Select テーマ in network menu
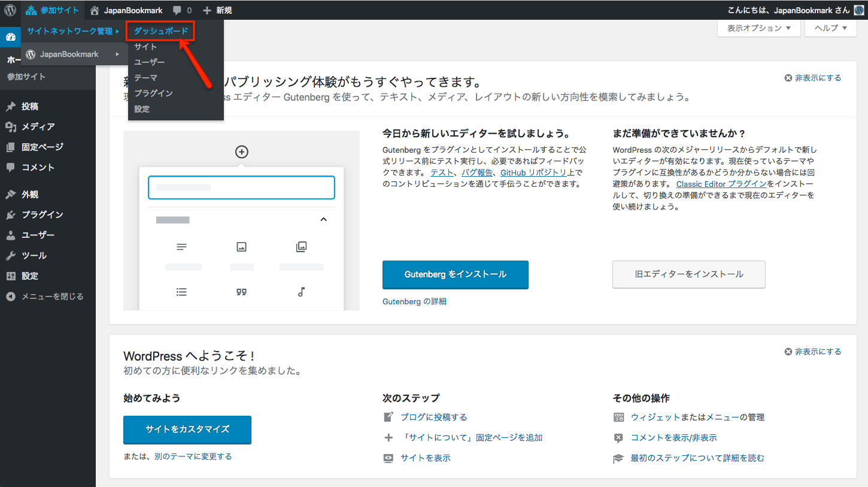868x487 pixels. (146, 78)
